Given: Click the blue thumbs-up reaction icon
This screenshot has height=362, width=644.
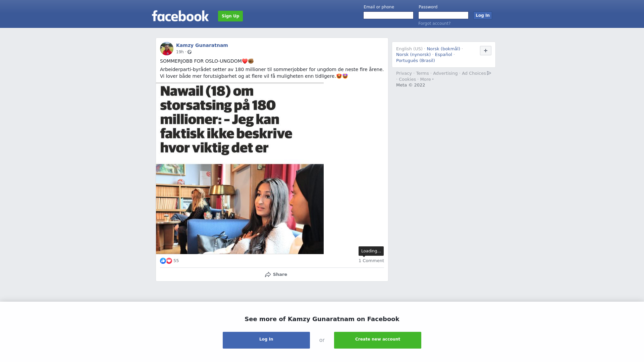Looking at the screenshot, I should [163, 261].
